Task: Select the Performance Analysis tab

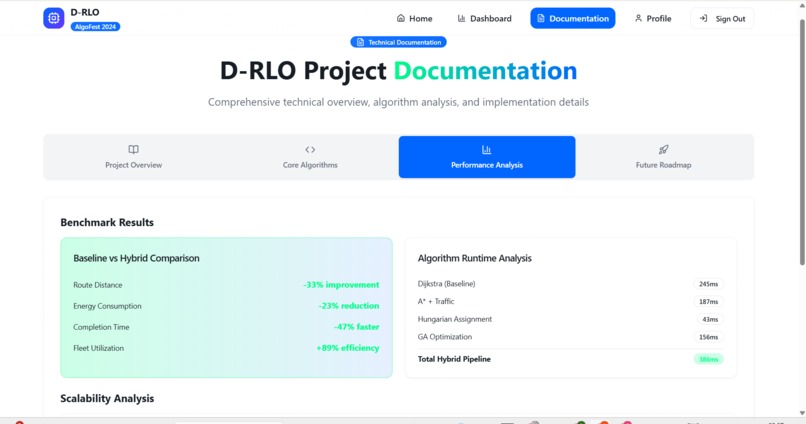Action: 487,157
